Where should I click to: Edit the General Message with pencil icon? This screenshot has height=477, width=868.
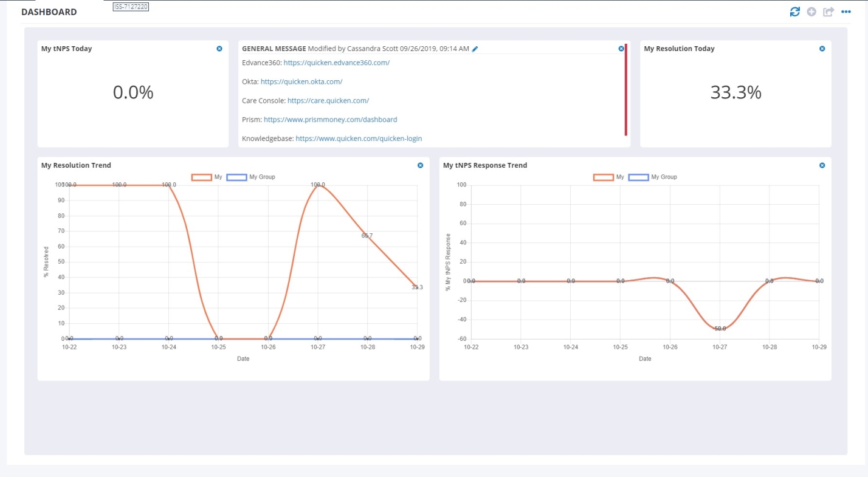click(x=475, y=49)
